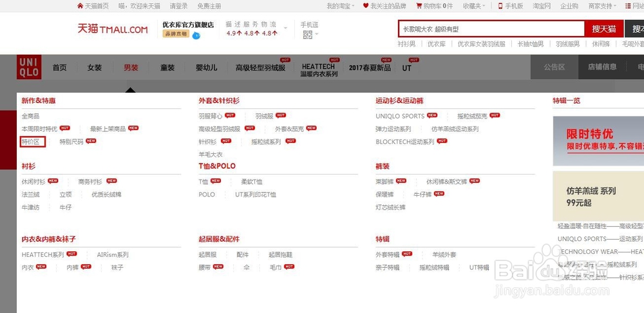Switch to 公告区 tab
This screenshot has width=644, height=313.
pos(554,67)
